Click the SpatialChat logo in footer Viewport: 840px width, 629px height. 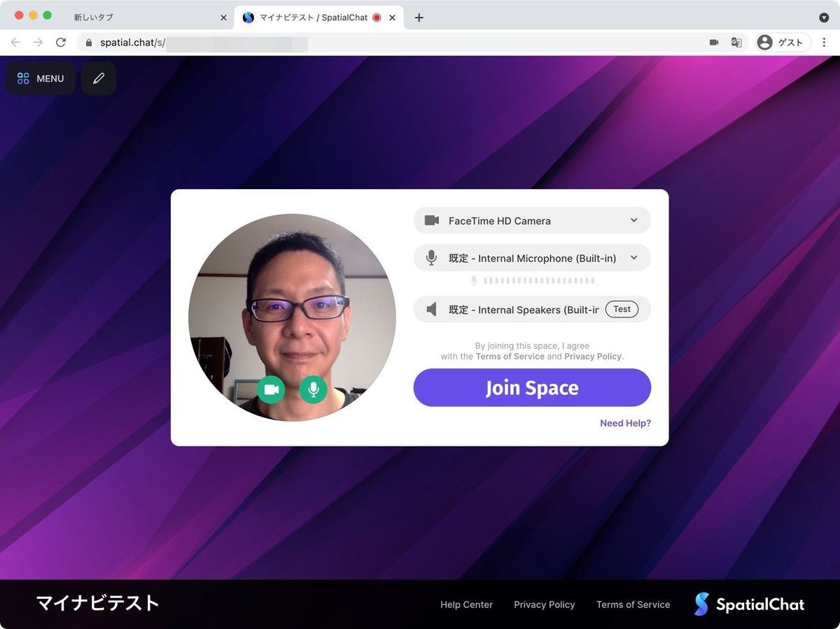(749, 604)
